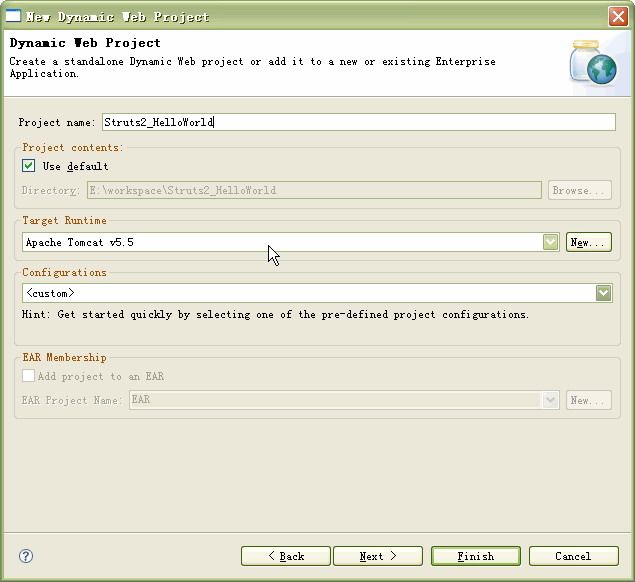This screenshot has width=635, height=582.
Task: Click the 'Project name:' label
Action: pyautogui.click(x=57, y=122)
